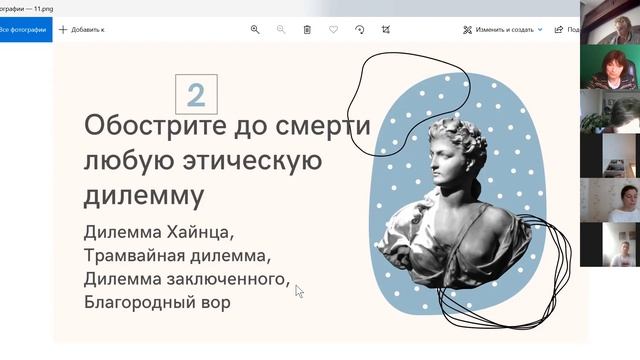This screenshot has width=640, height=360.
Task: Select the fourth participant tile showing a room
Action: tap(610, 156)
